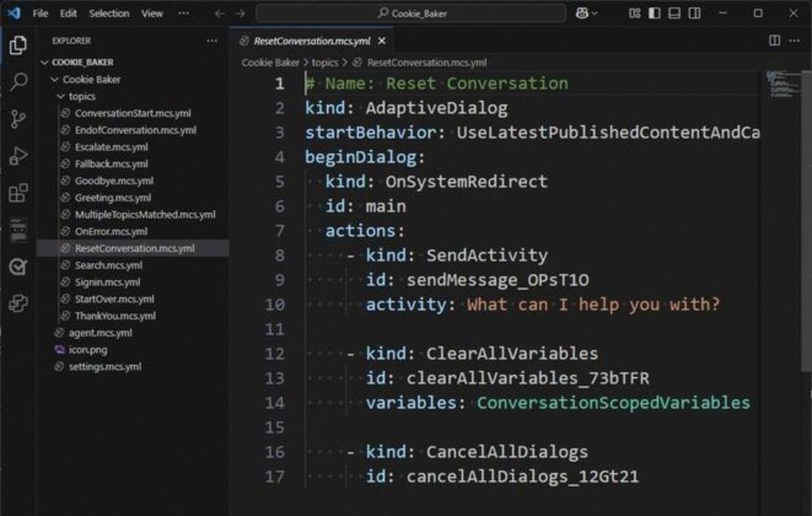Click 'sendMessage_OPsT1O' id text
The width and height of the screenshot is (812, 516).
click(x=497, y=280)
